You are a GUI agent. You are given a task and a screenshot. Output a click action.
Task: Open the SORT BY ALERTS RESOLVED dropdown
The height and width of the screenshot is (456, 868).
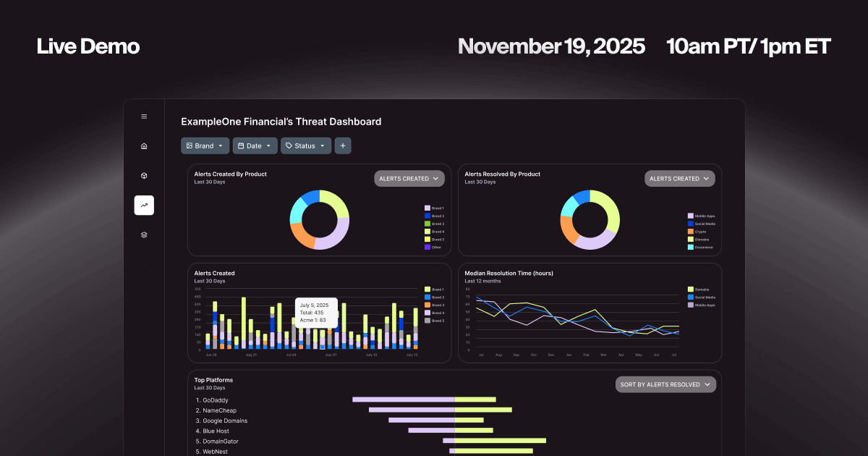(665, 384)
